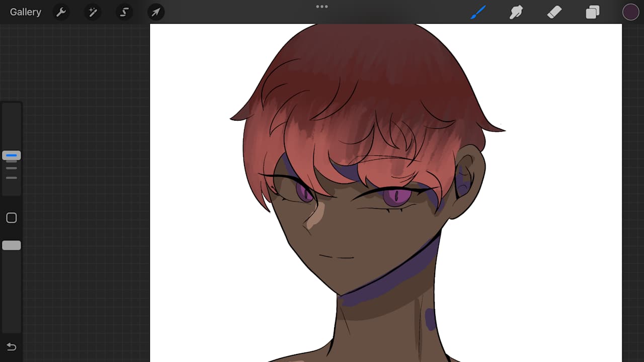Activate the Transform arrow tool
Viewport: 644px width, 362px height.
click(156, 12)
